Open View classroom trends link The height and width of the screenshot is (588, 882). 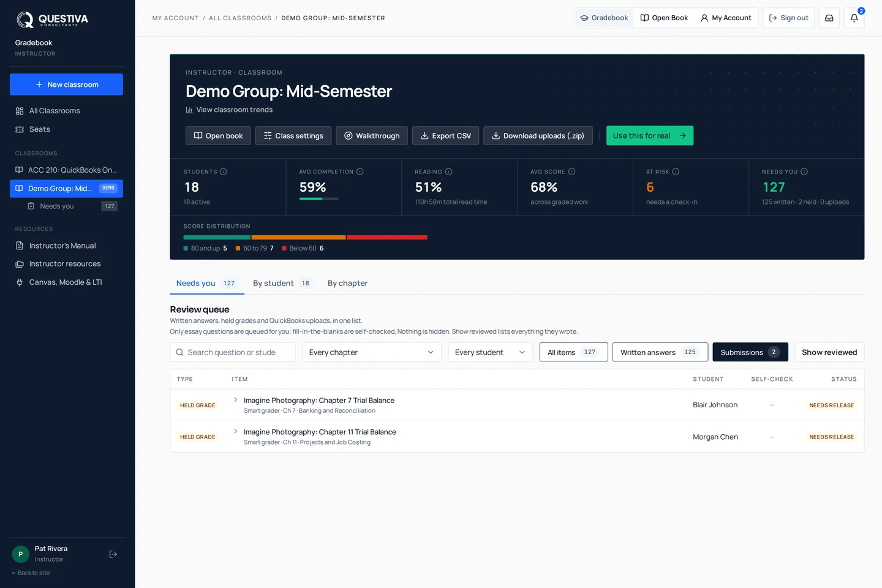pos(229,110)
